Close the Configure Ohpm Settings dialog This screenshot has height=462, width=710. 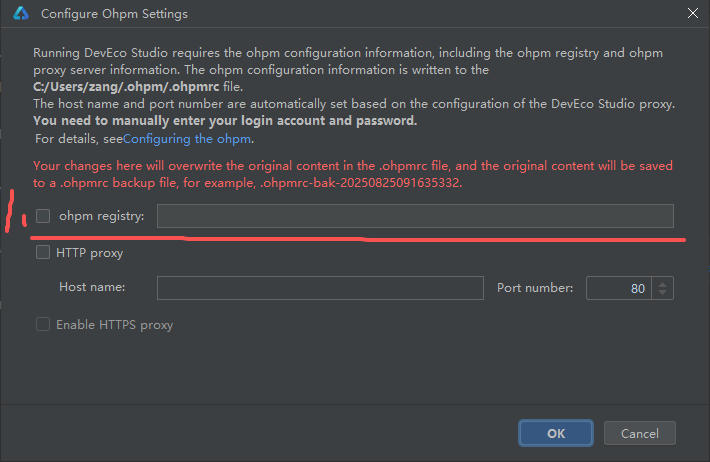coord(693,14)
